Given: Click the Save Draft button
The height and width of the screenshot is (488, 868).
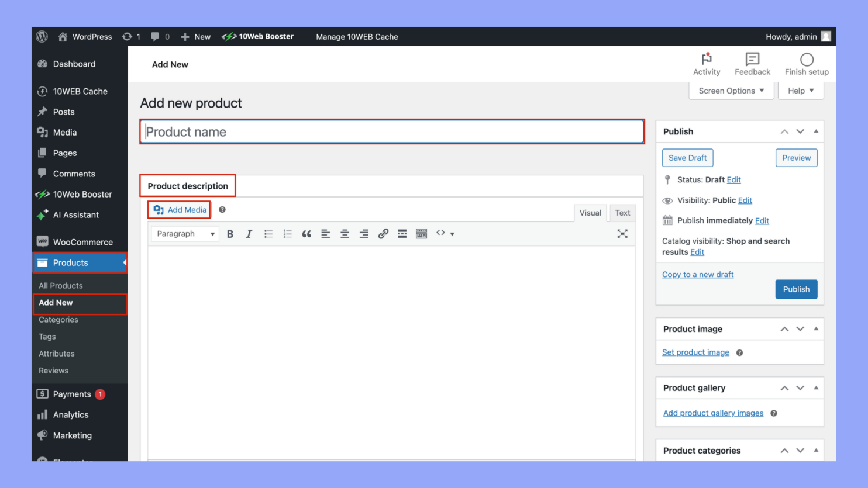Looking at the screenshot, I should tap(687, 157).
